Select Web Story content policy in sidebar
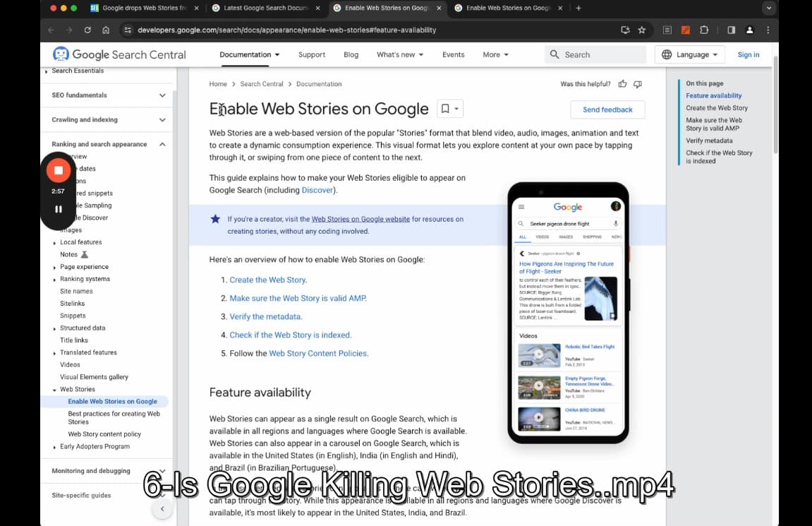 [x=104, y=434]
